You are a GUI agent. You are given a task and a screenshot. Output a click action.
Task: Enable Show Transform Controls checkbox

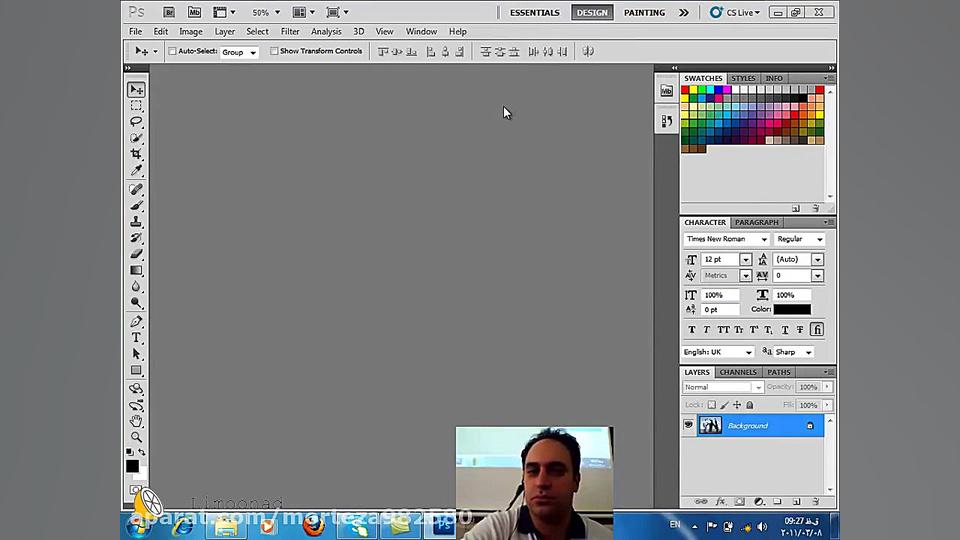coord(274,51)
